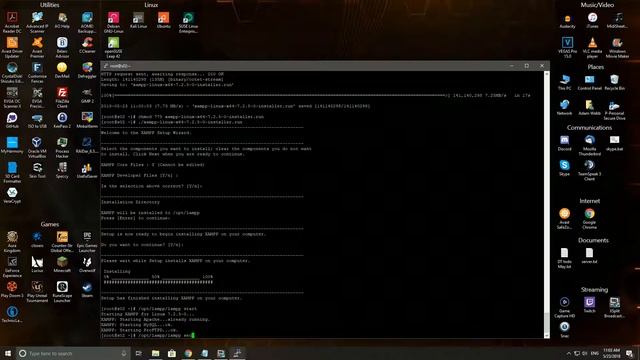
Task: Open KeePass 2 desktop icon
Action: (62, 120)
